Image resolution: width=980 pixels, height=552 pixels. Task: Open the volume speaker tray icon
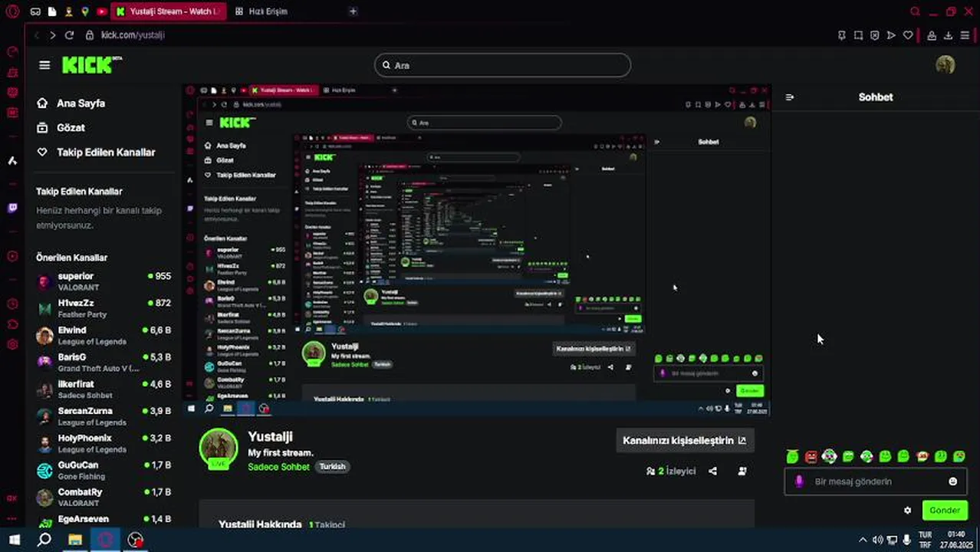point(878,540)
